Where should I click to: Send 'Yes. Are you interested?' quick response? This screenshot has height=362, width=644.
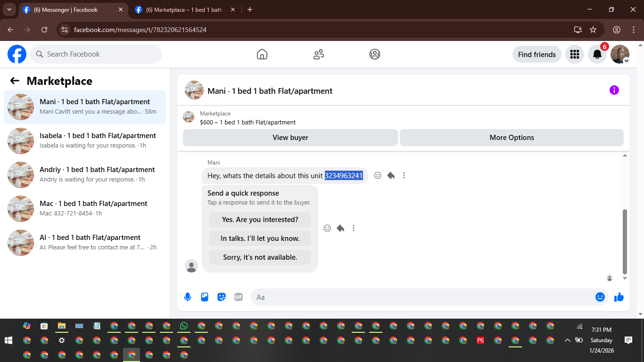[260, 220]
